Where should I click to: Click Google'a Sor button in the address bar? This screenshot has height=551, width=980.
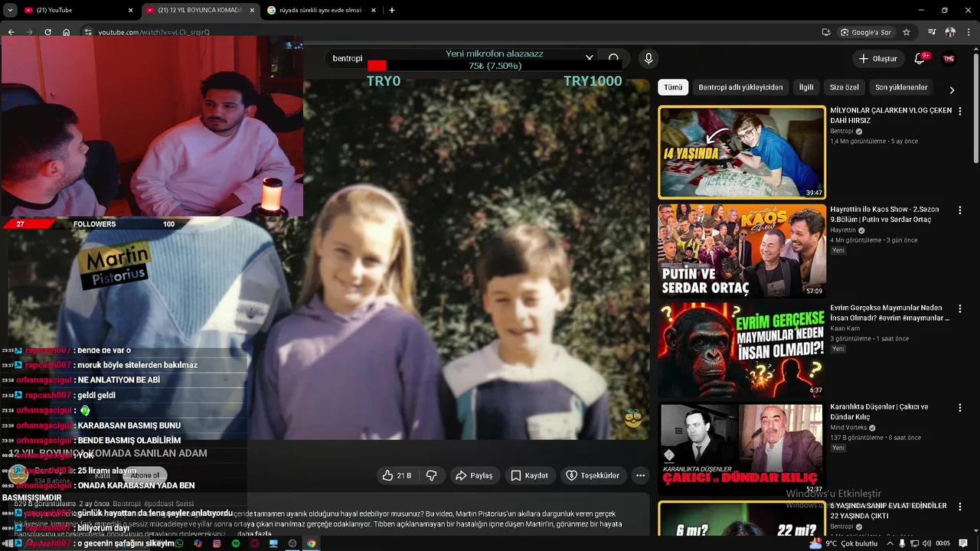pos(866,32)
